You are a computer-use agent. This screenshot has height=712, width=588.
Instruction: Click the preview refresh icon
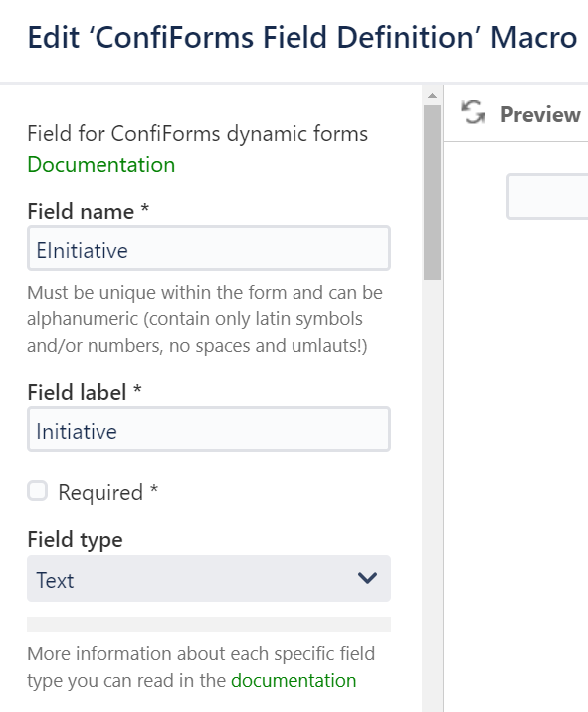(473, 112)
